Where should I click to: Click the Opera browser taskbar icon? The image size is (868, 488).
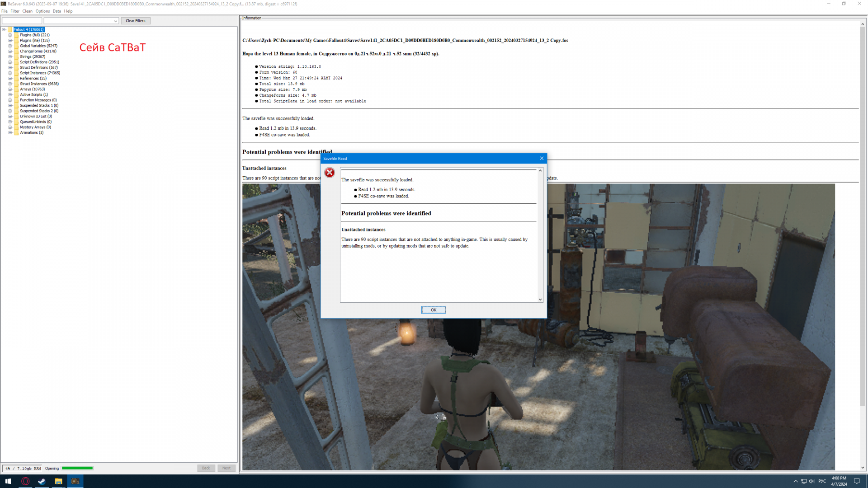tap(25, 481)
